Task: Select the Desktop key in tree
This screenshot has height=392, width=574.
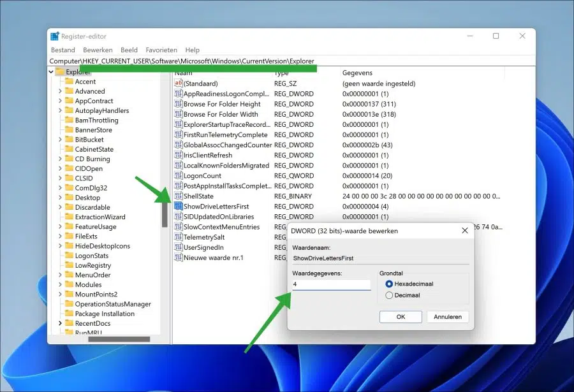Action: [87, 198]
